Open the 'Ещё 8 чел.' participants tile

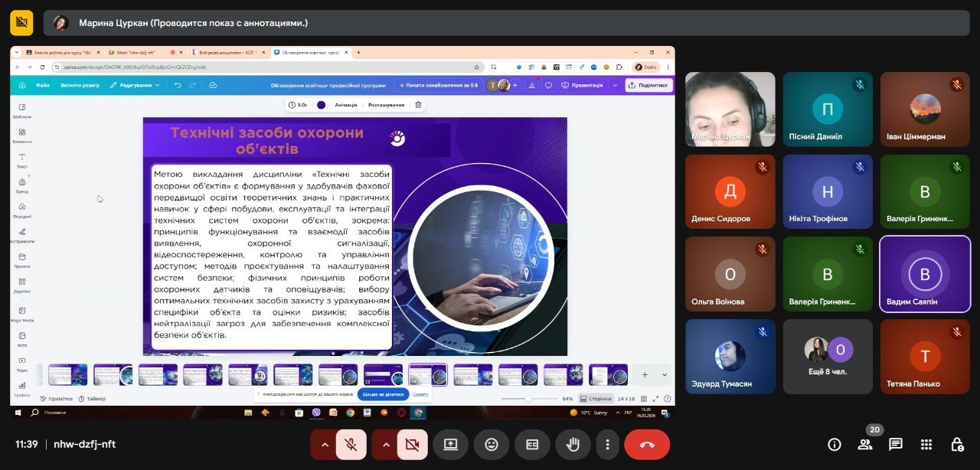pos(828,356)
